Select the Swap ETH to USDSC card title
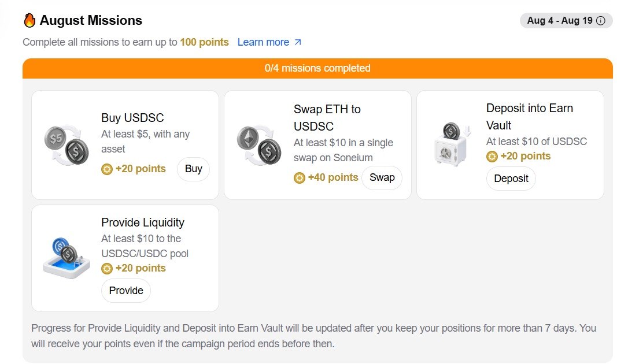This screenshot has width=617, height=364. click(x=327, y=117)
